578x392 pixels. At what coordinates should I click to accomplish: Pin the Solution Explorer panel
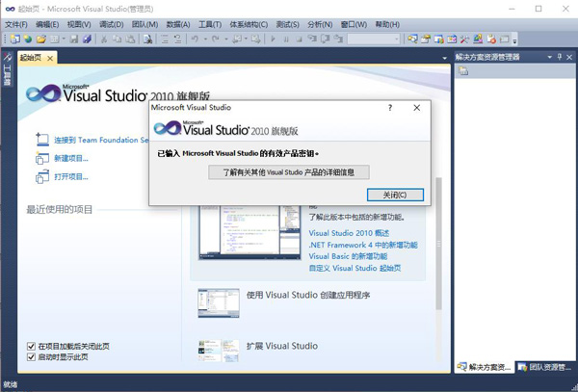click(560, 57)
